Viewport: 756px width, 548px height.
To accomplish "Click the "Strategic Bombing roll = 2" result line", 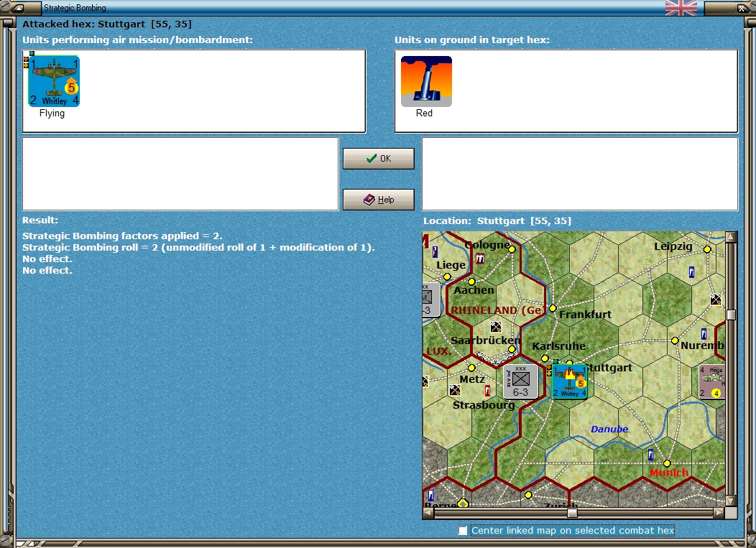I will (198, 247).
